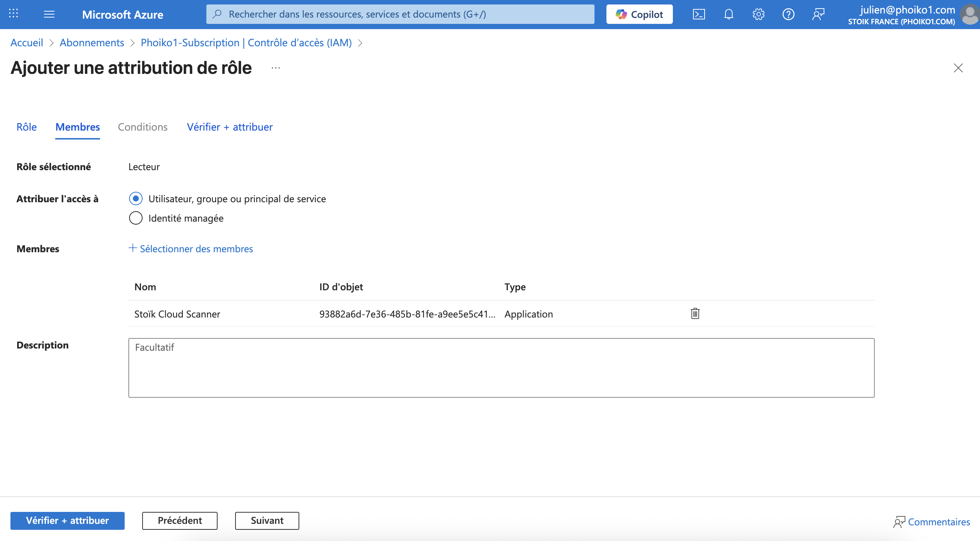Delete Stoïk Cloud Scanner member with trash icon
980x541 pixels.
point(695,313)
